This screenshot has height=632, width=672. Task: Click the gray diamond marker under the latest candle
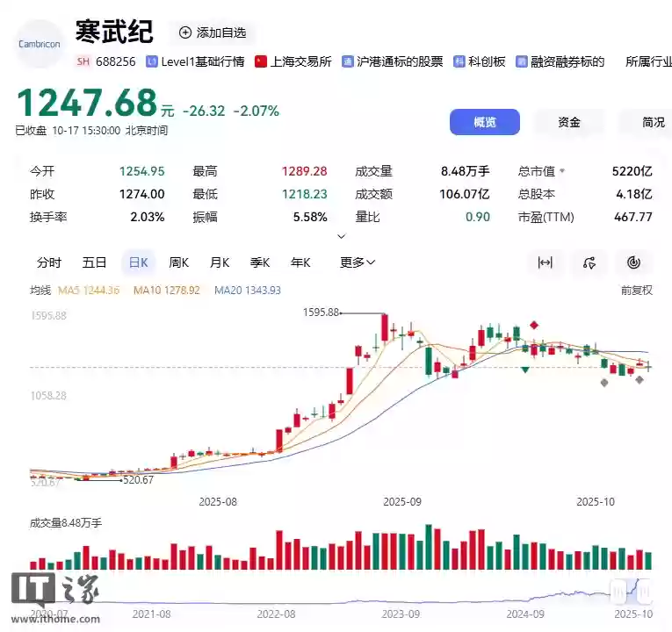(x=639, y=380)
